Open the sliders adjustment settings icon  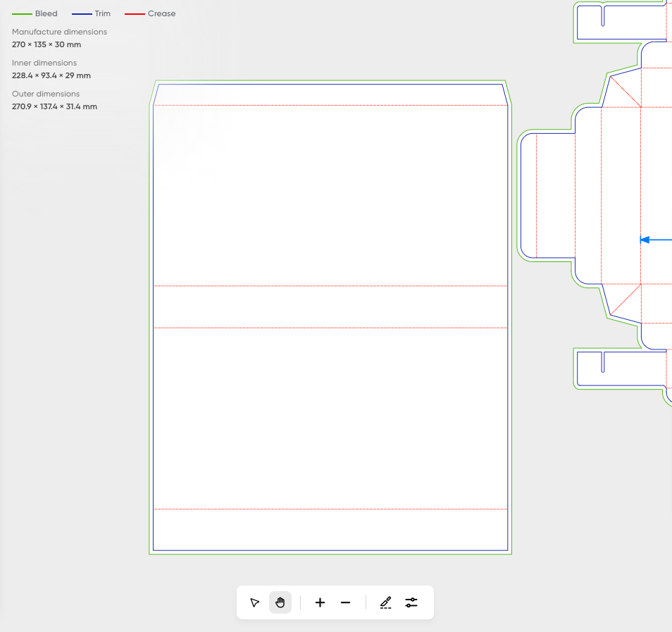click(411, 602)
